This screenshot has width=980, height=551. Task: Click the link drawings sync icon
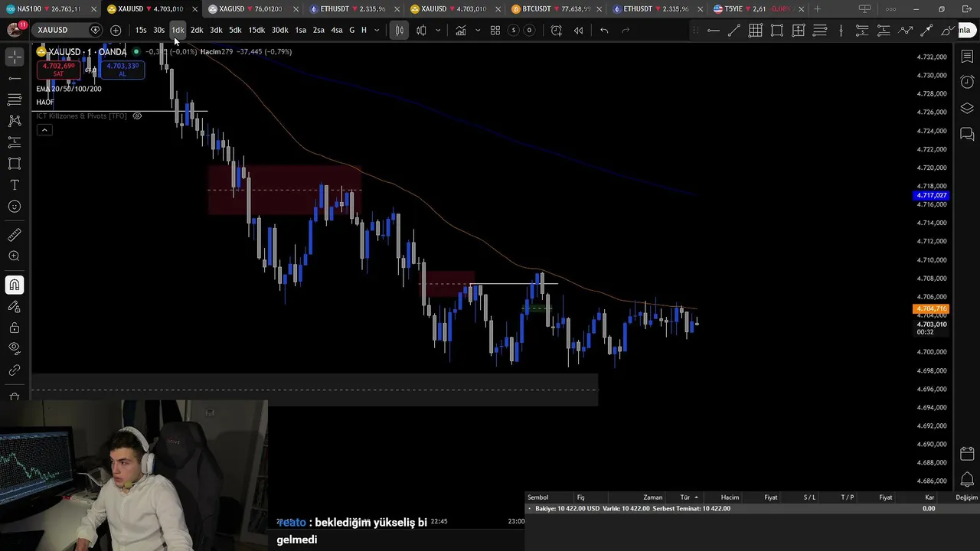15,370
